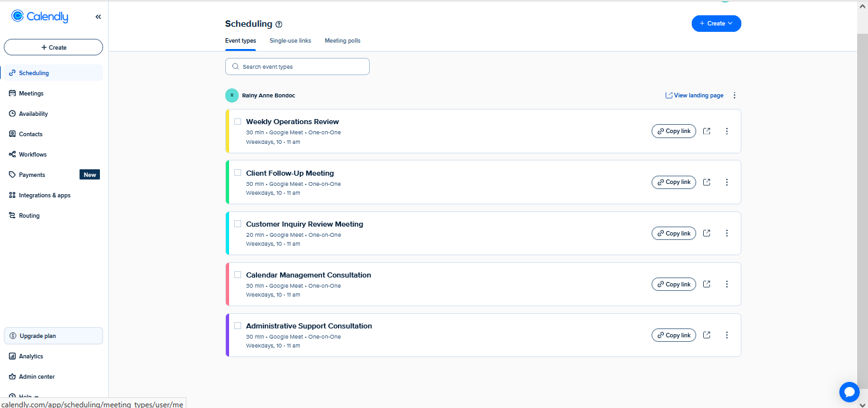
Task: Copy link for Calendar Management Consultation
Action: 674,284
